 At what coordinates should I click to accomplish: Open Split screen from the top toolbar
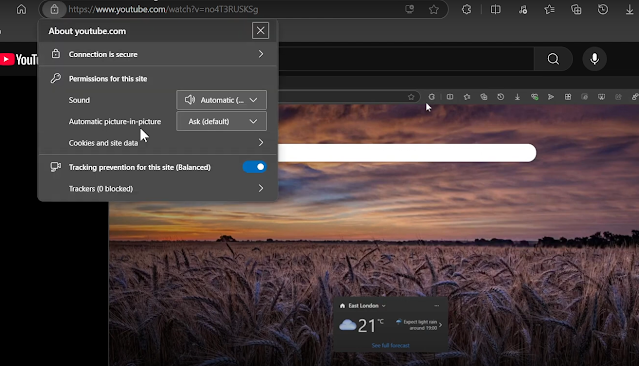point(496,9)
